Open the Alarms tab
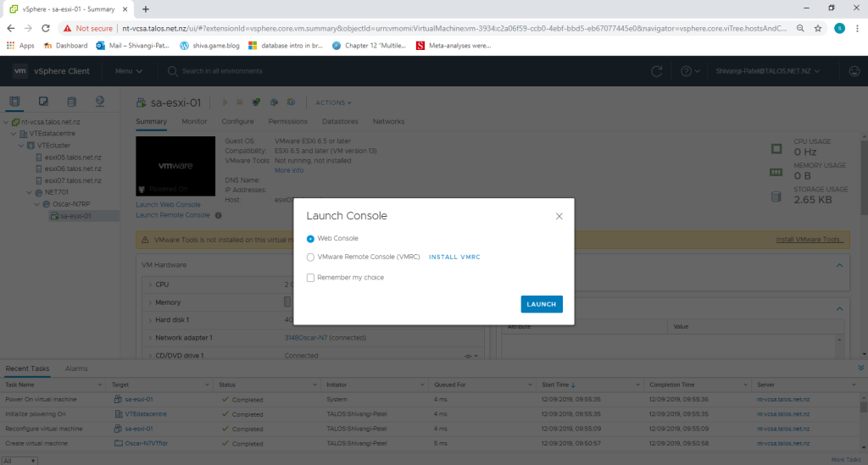The width and height of the screenshot is (868, 465). tap(76, 369)
